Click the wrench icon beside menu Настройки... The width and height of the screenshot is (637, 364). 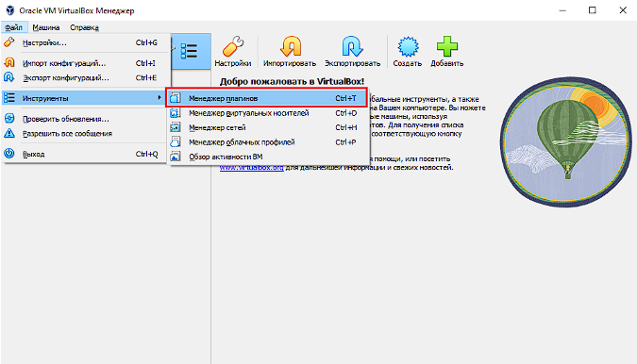tap(8, 42)
